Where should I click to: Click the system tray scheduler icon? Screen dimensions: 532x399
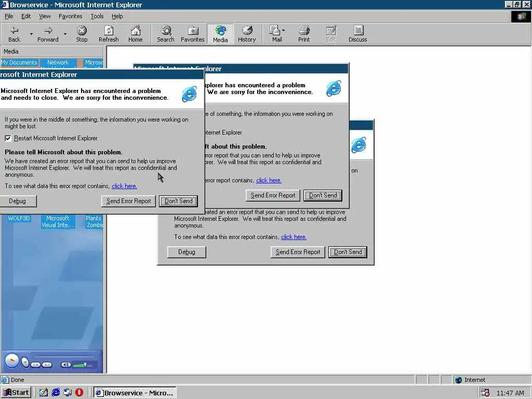click(x=485, y=393)
